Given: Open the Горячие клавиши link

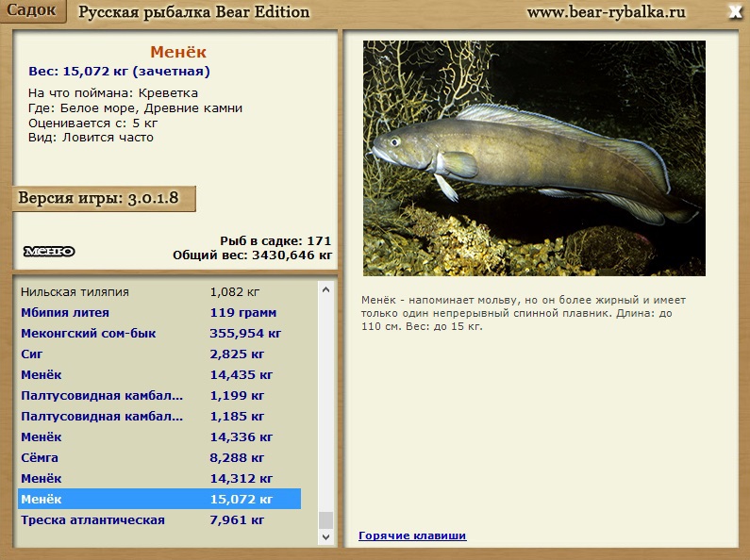Looking at the screenshot, I should (x=412, y=535).
